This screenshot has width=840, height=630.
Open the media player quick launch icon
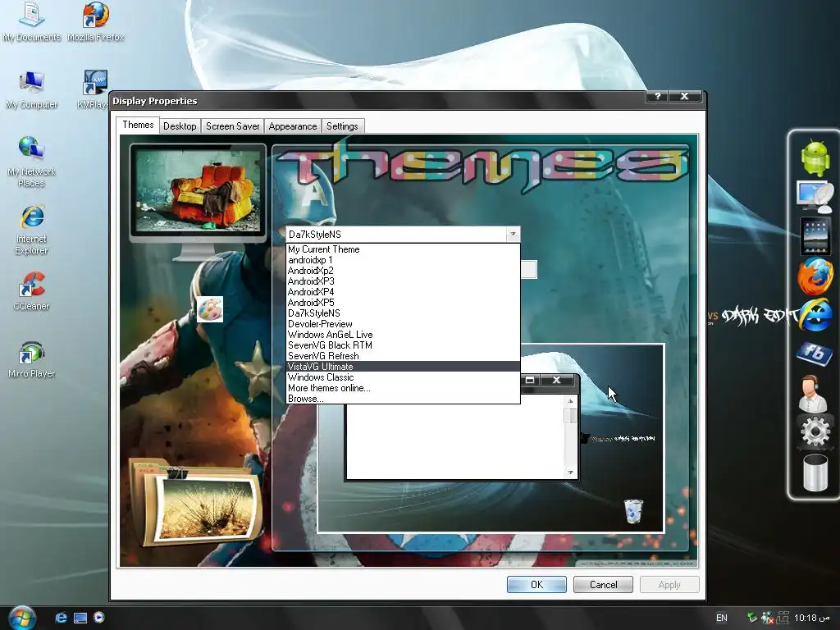coord(98,618)
